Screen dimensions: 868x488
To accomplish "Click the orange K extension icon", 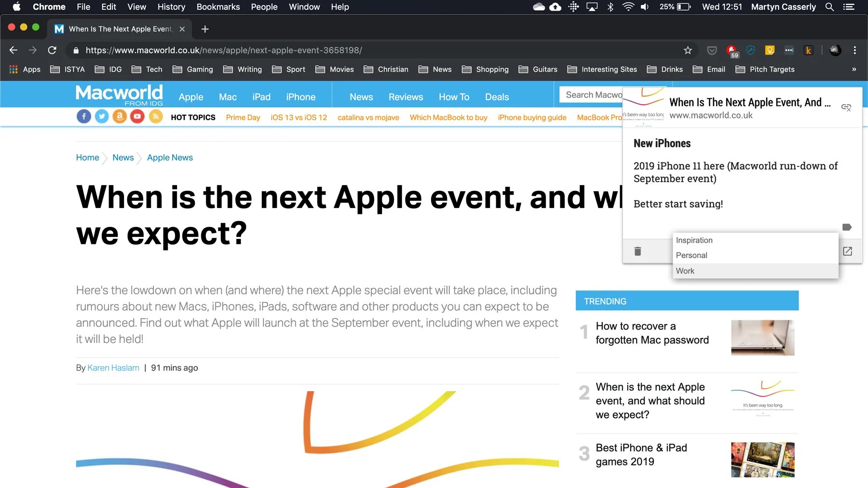I will [x=809, y=50].
